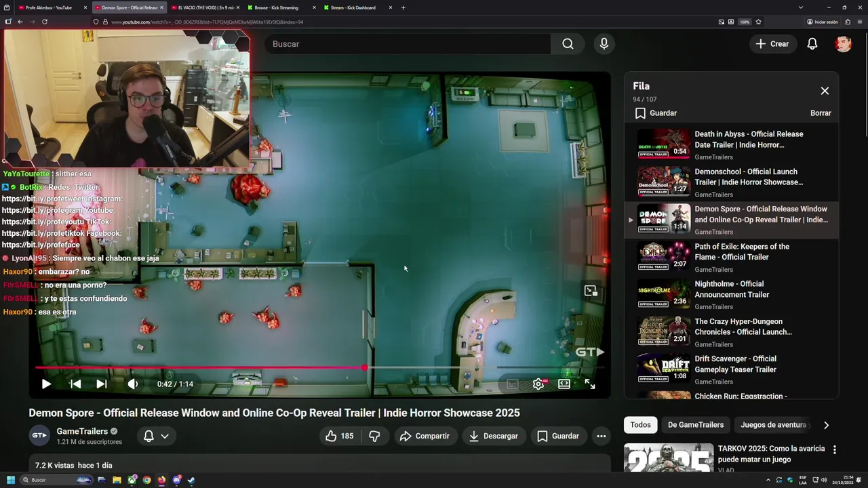Open File Explorer from the taskbar

(117, 480)
